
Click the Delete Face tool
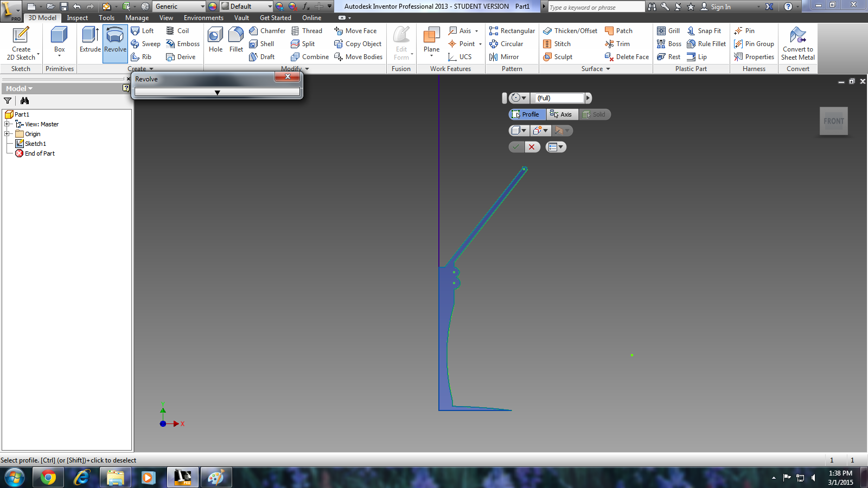627,57
